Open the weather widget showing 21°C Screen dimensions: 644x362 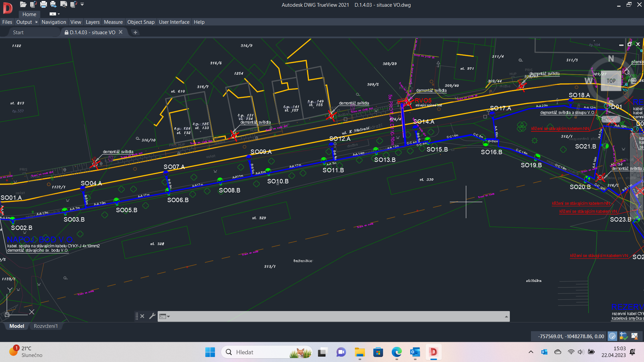[26, 352]
